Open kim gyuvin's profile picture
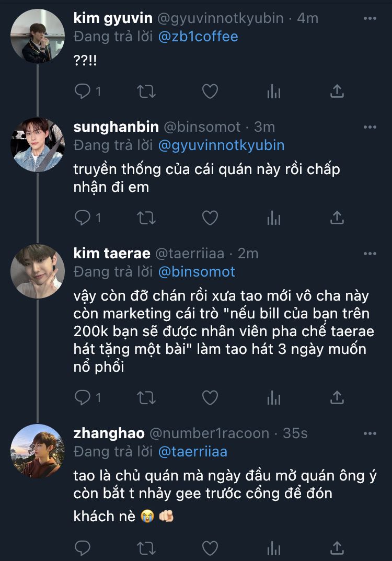Viewport: 392px width, 561px height. click(x=38, y=36)
